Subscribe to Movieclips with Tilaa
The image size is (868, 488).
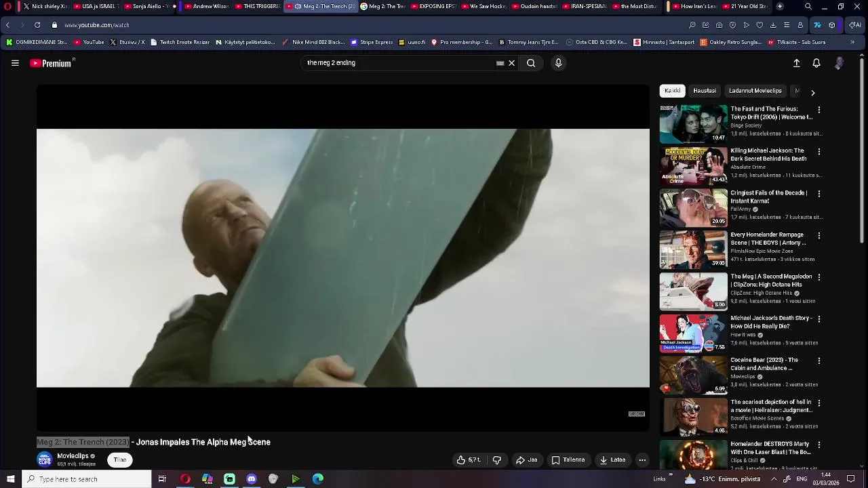119,460
